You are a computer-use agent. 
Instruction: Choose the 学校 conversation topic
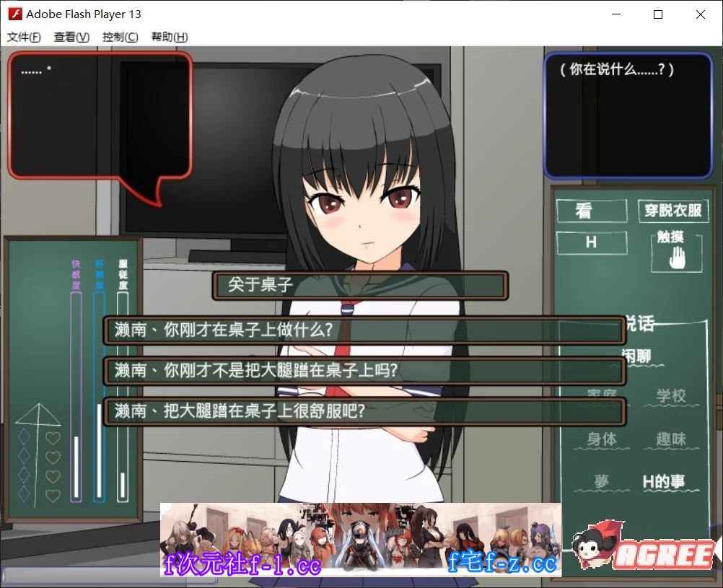tap(670, 396)
